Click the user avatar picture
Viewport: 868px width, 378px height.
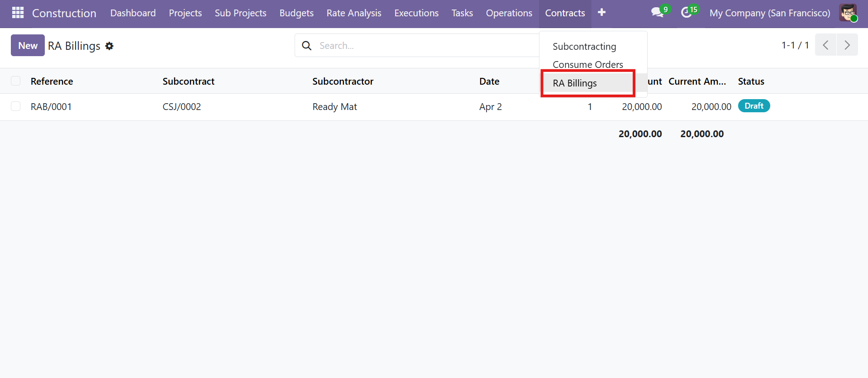[x=848, y=13]
